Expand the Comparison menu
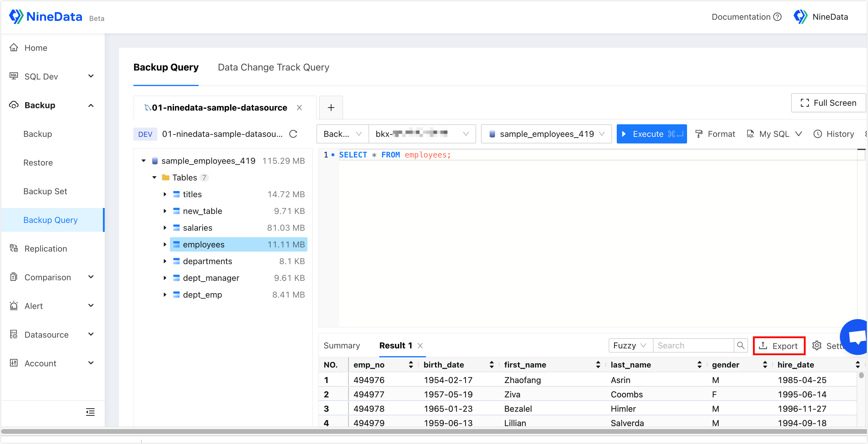Screen dimensions: 868x444 tap(91, 277)
